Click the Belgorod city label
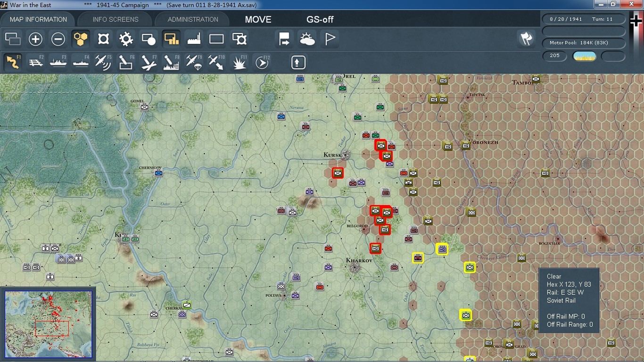The image size is (644, 362). (357, 226)
